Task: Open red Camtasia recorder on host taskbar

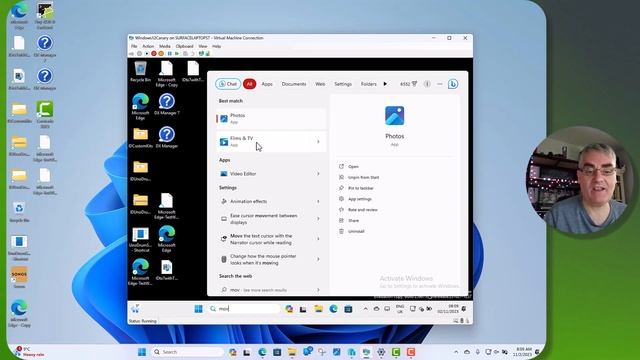Action: coord(411,352)
